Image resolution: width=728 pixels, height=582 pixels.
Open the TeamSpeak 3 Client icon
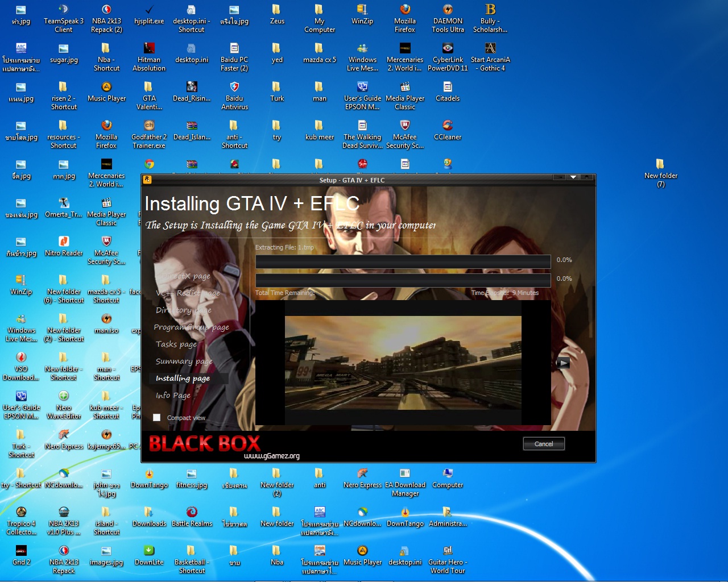click(64, 18)
